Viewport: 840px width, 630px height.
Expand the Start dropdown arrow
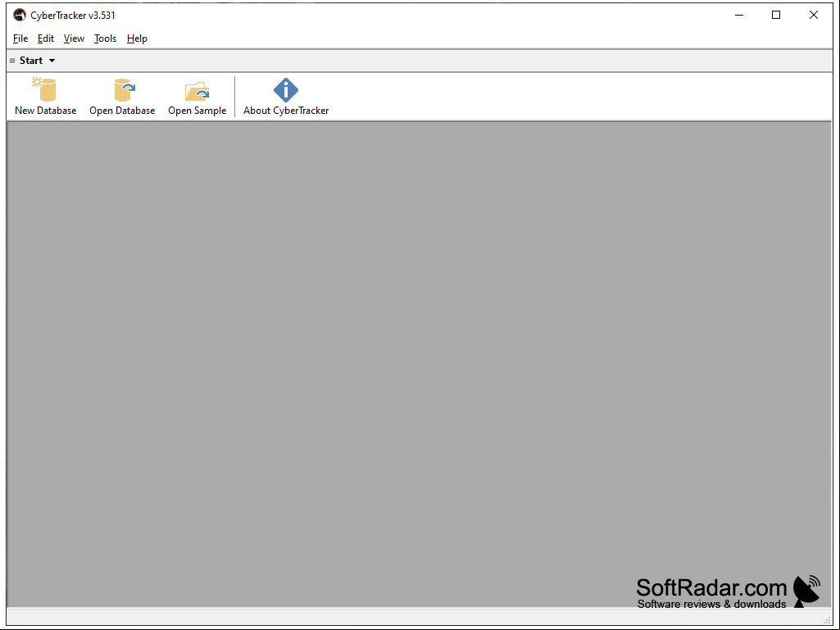52,61
